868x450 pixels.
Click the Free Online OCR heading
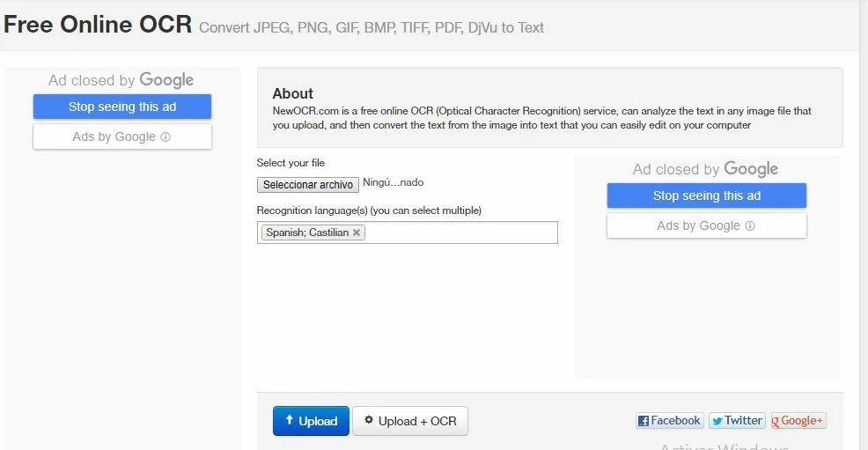pyautogui.click(x=98, y=25)
